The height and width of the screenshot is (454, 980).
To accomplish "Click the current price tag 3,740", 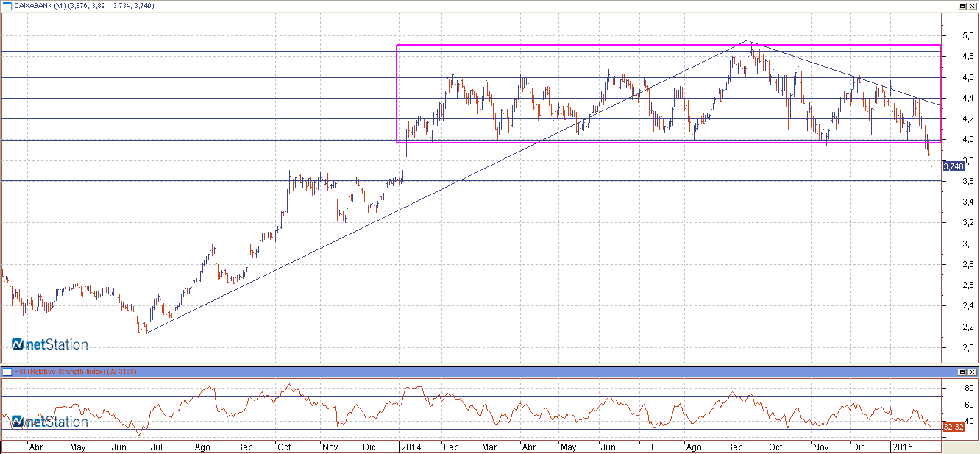I will point(954,166).
